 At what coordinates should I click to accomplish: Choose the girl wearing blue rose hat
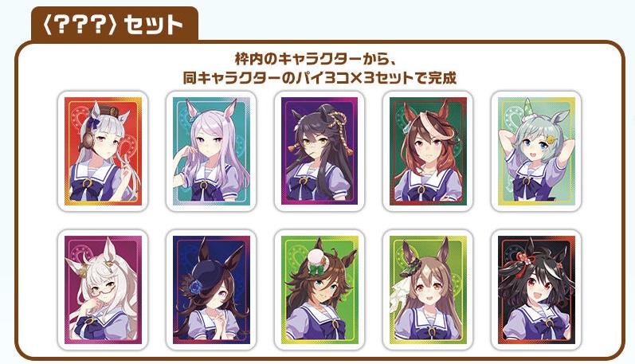[x=211, y=290]
